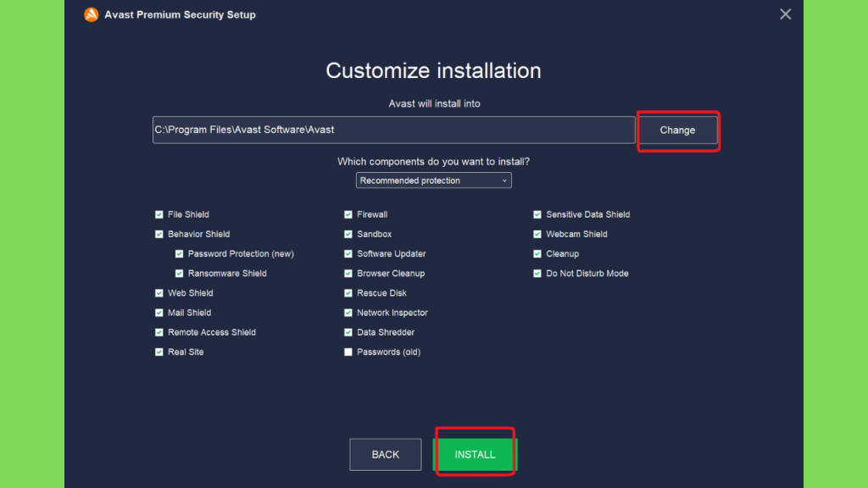
Task: Disable Password Protection (new) component
Action: tap(179, 253)
